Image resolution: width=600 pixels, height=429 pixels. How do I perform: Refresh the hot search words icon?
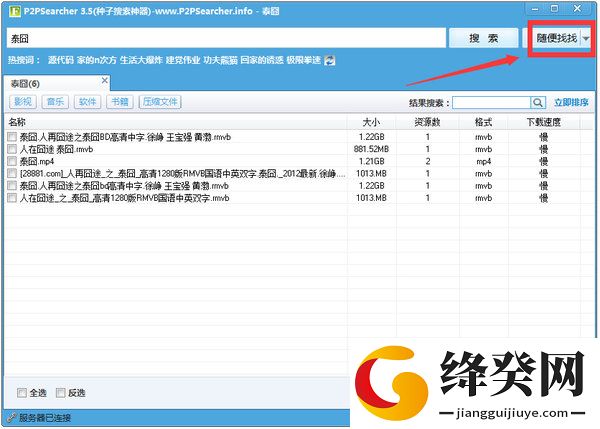[x=329, y=60]
